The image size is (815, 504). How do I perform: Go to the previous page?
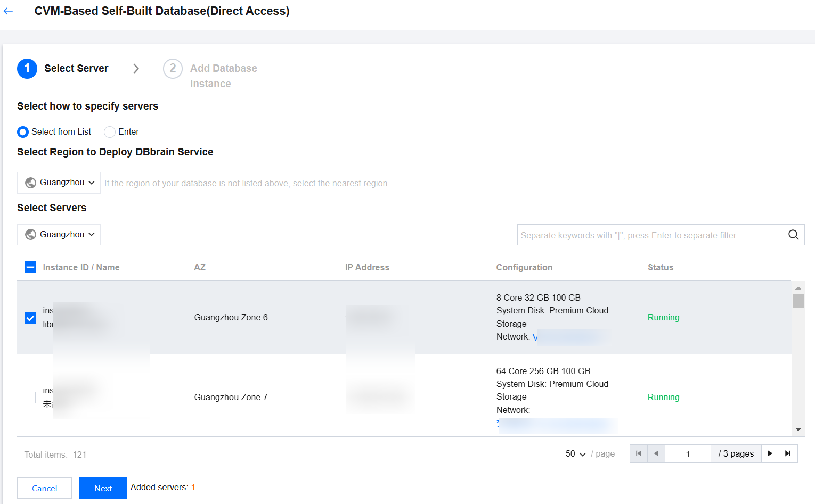[656, 453]
